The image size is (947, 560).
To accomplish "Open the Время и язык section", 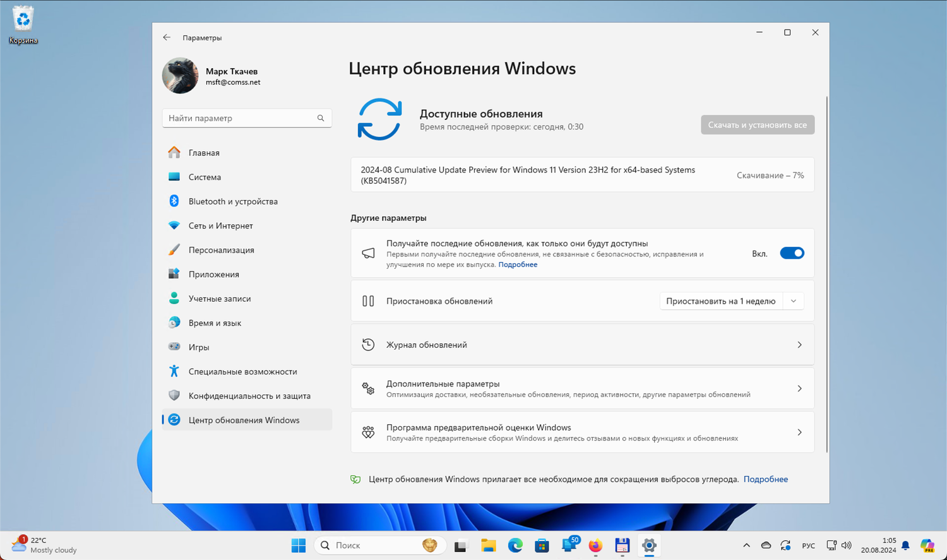I will pos(247,323).
